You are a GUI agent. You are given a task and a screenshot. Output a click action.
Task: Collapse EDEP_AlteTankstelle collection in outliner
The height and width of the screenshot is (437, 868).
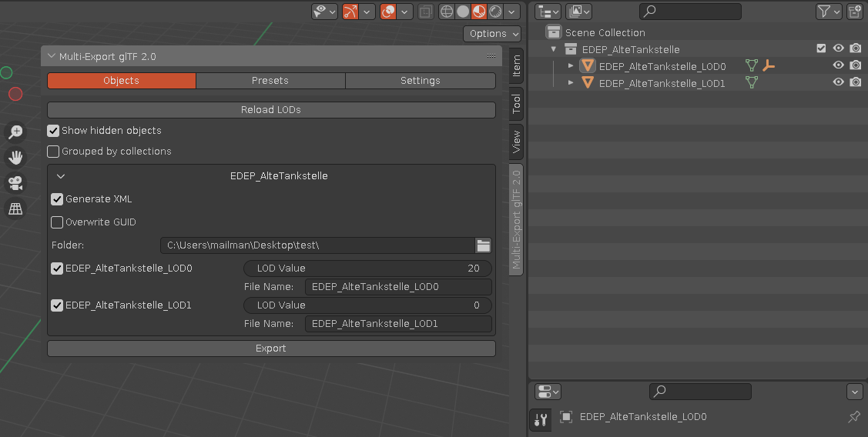pos(553,49)
